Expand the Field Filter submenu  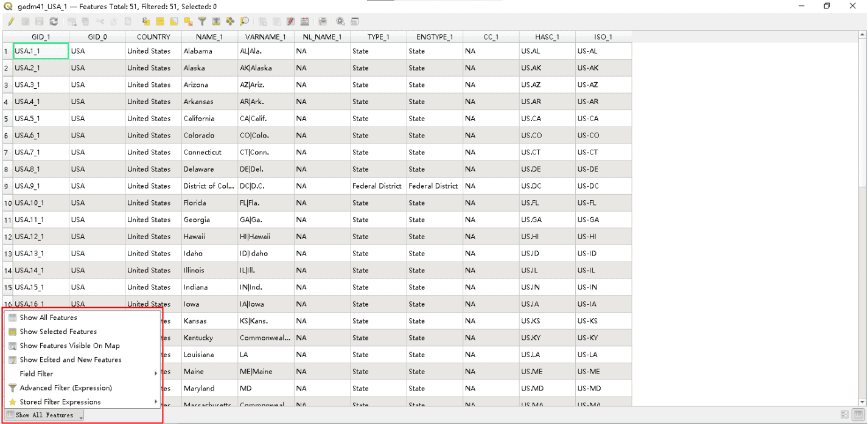[x=82, y=374]
